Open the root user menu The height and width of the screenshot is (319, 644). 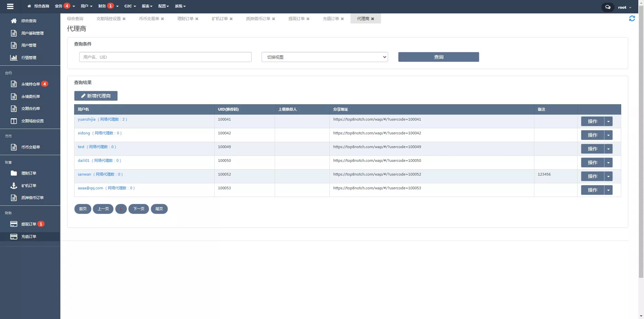pos(624,7)
